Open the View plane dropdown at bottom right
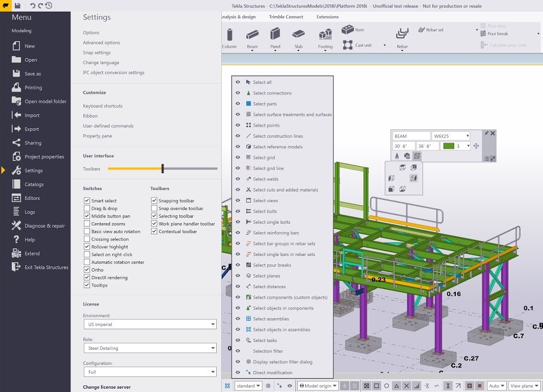The height and width of the screenshot is (392, 543). pyautogui.click(x=525, y=385)
